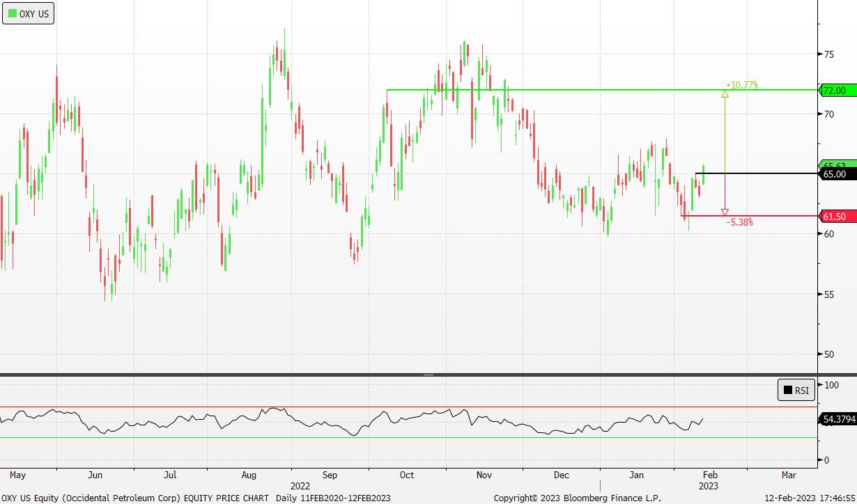857x504 pixels.
Task: Click the -5.38% downside annotation
Action: [740, 222]
